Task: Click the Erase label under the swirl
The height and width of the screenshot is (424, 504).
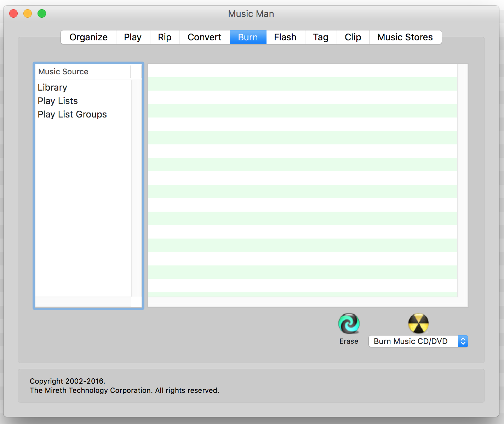Action: tap(349, 341)
